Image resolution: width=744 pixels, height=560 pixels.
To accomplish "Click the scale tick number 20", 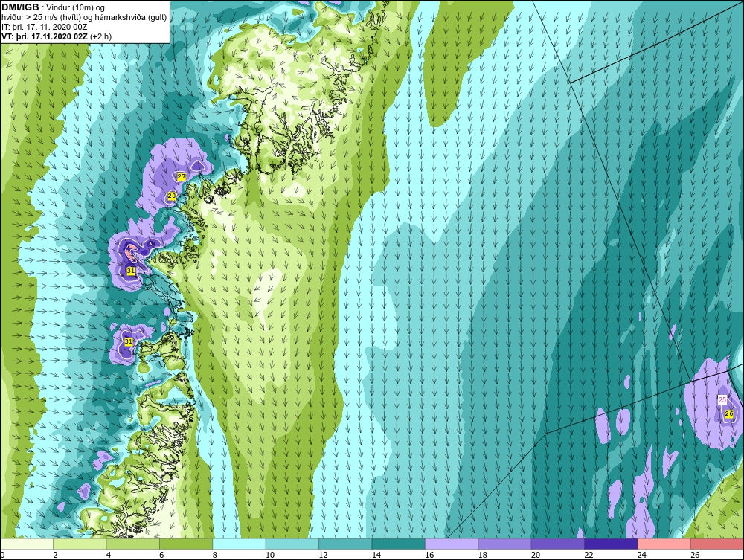I will tap(536, 555).
